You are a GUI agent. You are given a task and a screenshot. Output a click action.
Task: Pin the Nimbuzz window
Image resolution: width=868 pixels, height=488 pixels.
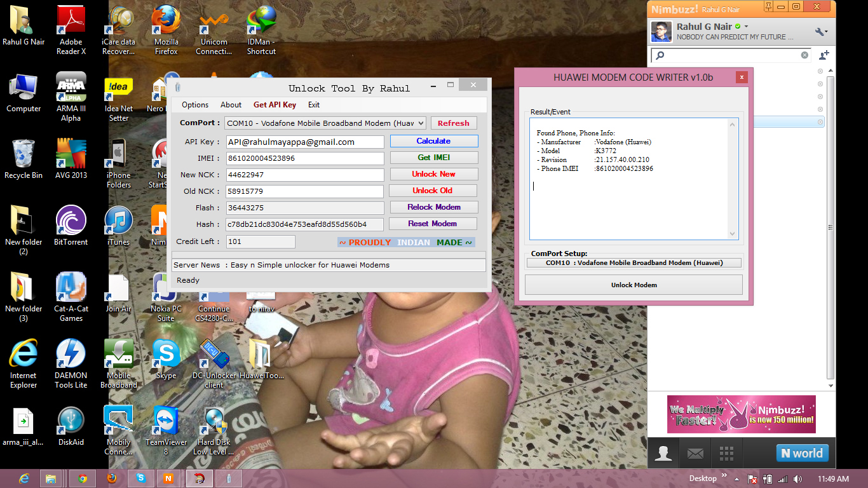click(x=769, y=6)
